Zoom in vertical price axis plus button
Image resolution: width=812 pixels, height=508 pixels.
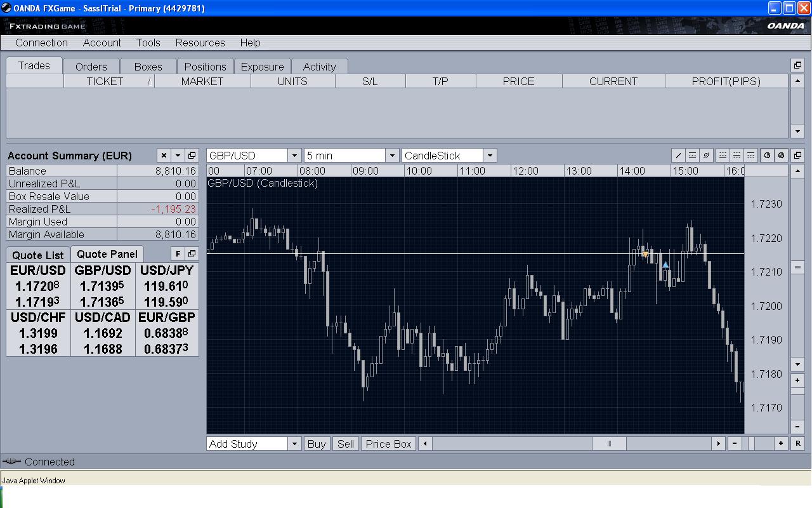(x=798, y=380)
